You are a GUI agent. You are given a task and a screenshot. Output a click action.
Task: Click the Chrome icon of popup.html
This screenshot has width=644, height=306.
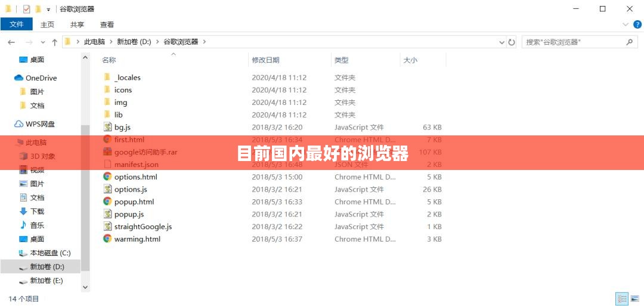click(x=107, y=201)
